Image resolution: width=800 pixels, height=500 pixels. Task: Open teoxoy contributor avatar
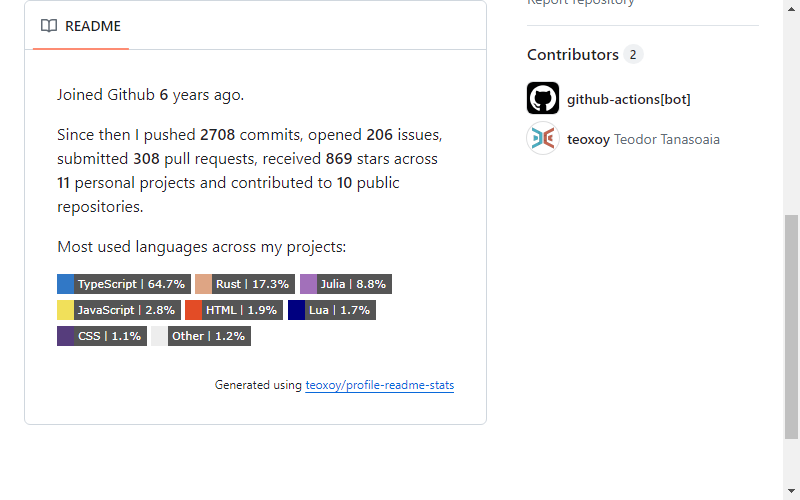[543, 138]
